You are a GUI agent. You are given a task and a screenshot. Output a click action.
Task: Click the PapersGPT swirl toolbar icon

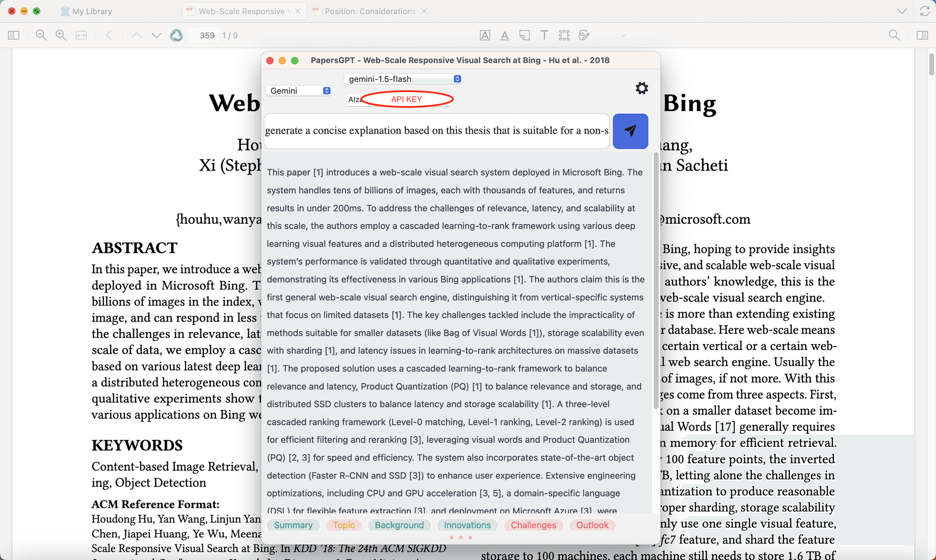(176, 35)
